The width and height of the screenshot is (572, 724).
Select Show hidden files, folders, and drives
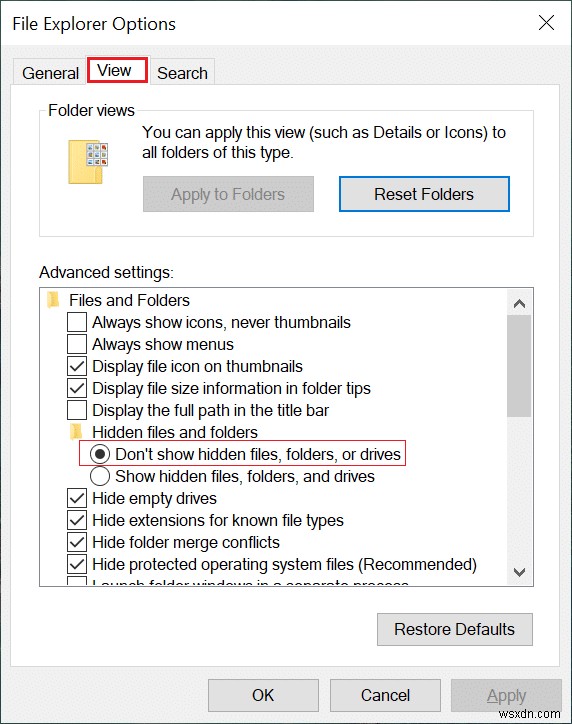[x=100, y=476]
